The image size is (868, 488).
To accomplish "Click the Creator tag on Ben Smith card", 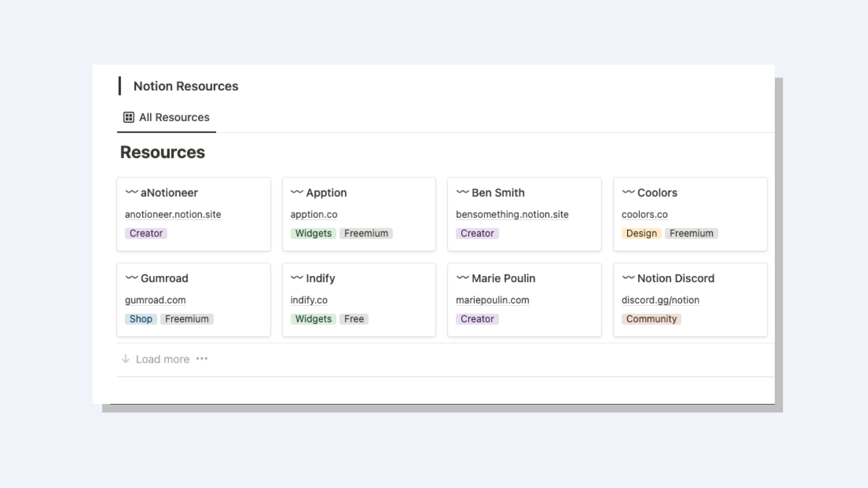I will tap(477, 234).
